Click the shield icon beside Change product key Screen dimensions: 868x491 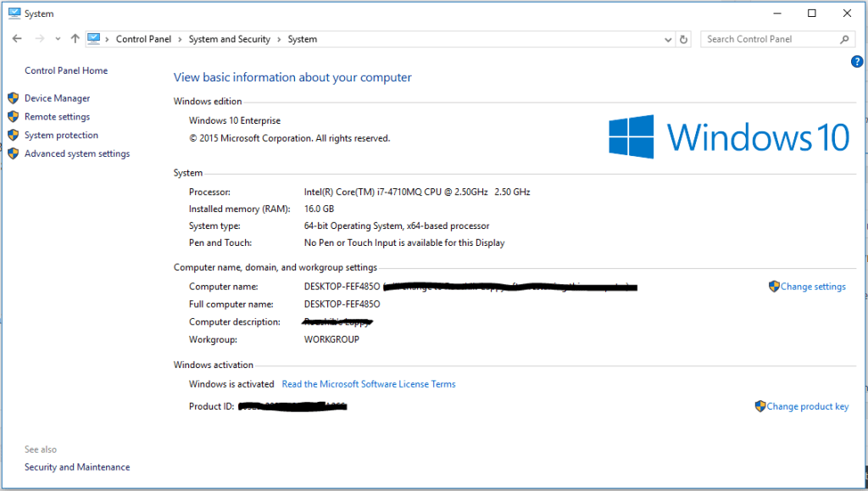coord(760,405)
